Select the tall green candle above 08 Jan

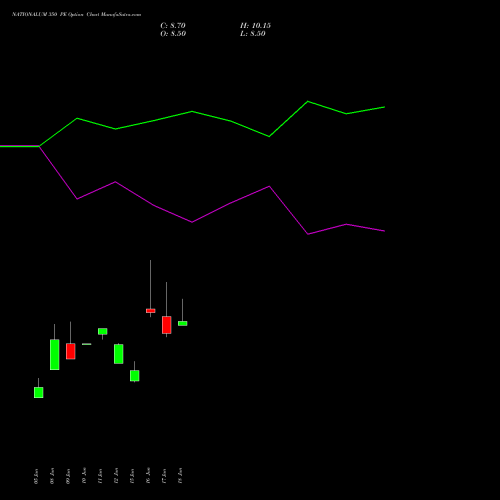click(54, 354)
